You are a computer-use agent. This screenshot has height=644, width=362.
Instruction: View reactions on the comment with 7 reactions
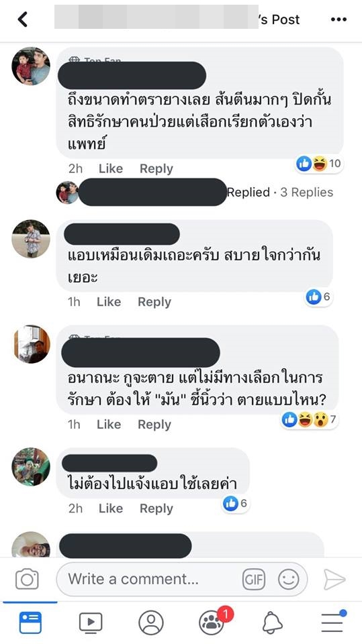click(310, 419)
